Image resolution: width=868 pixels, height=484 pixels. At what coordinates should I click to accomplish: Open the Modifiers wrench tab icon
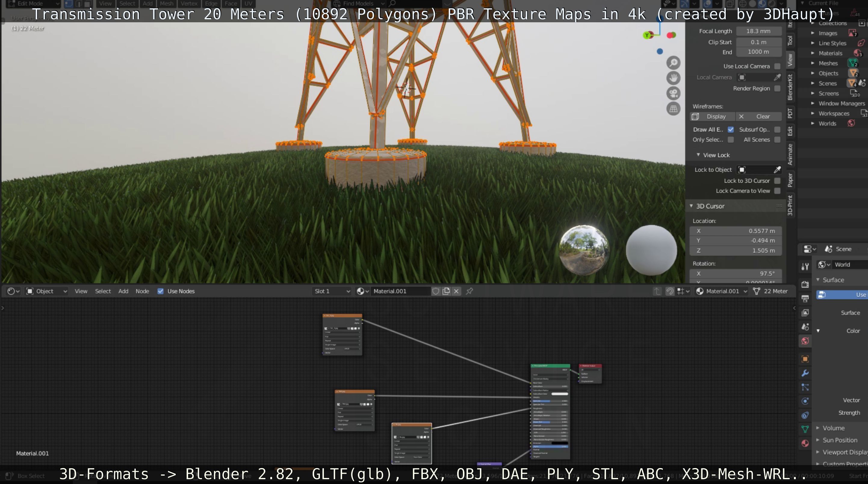pyautogui.click(x=805, y=373)
